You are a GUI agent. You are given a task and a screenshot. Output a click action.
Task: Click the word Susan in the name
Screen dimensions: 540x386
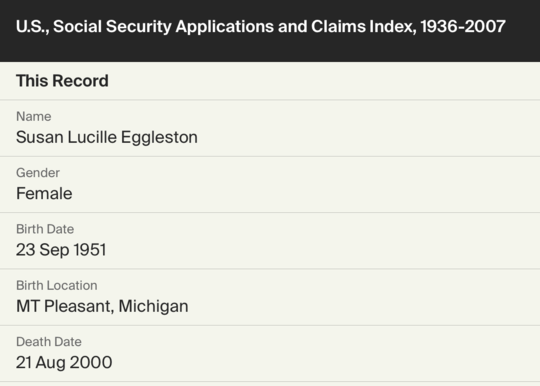(40, 137)
